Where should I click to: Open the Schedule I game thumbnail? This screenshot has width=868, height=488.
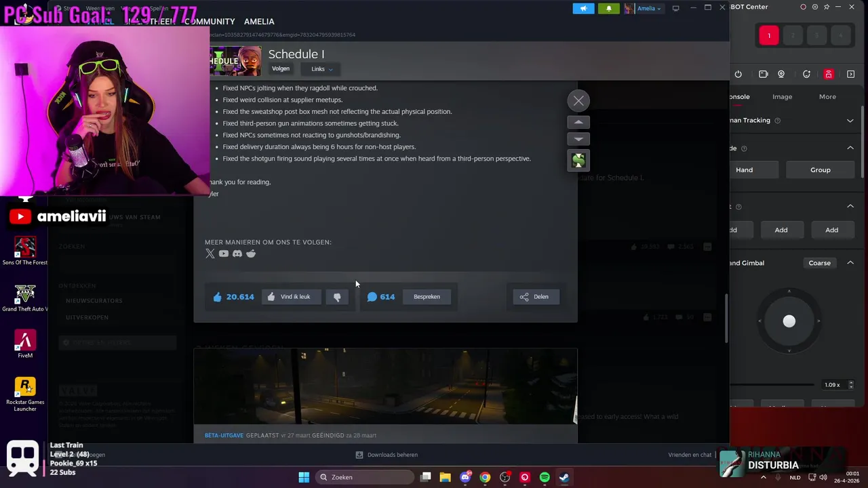[235, 61]
